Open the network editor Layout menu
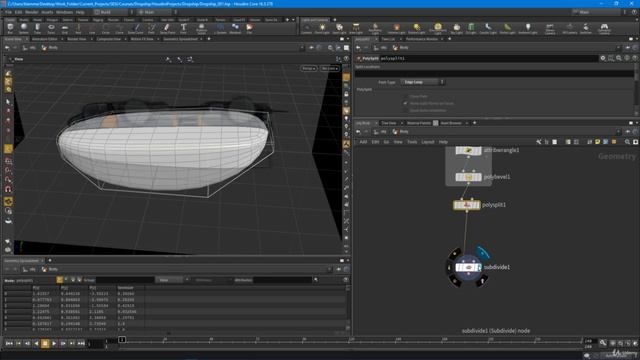 428,142
